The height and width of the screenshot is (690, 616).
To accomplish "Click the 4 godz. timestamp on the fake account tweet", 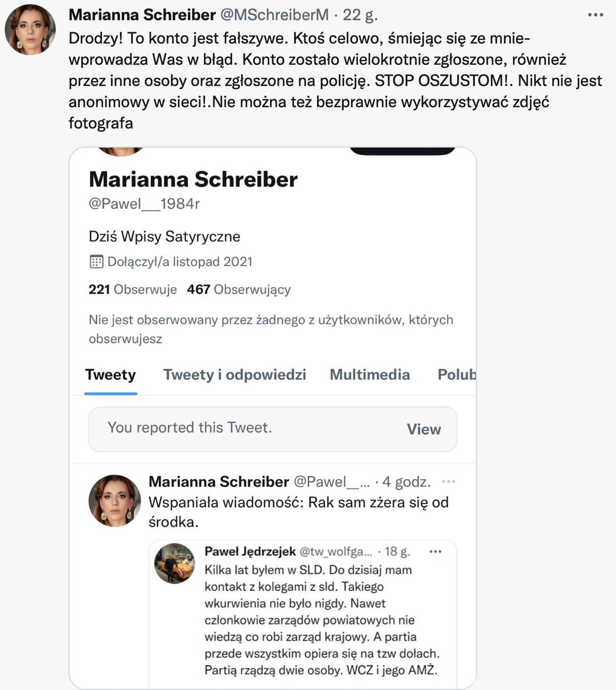I will (406, 482).
